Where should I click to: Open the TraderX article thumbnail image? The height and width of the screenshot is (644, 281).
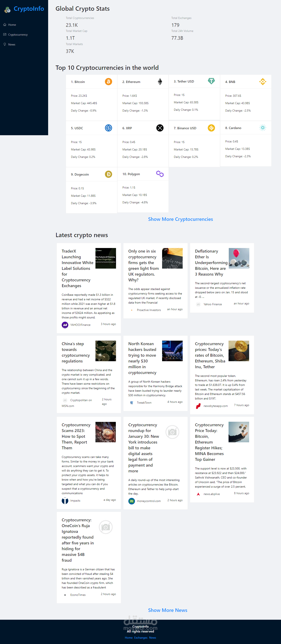[x=106, y=258]
